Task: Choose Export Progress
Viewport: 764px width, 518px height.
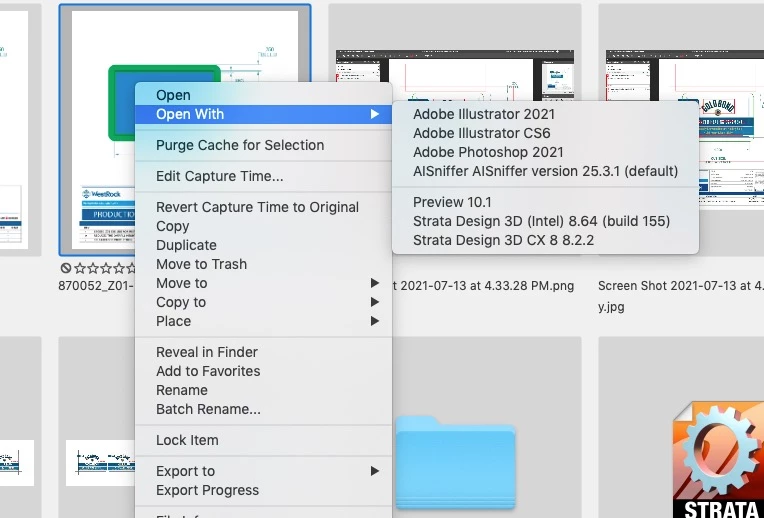Action: [263, 490]
